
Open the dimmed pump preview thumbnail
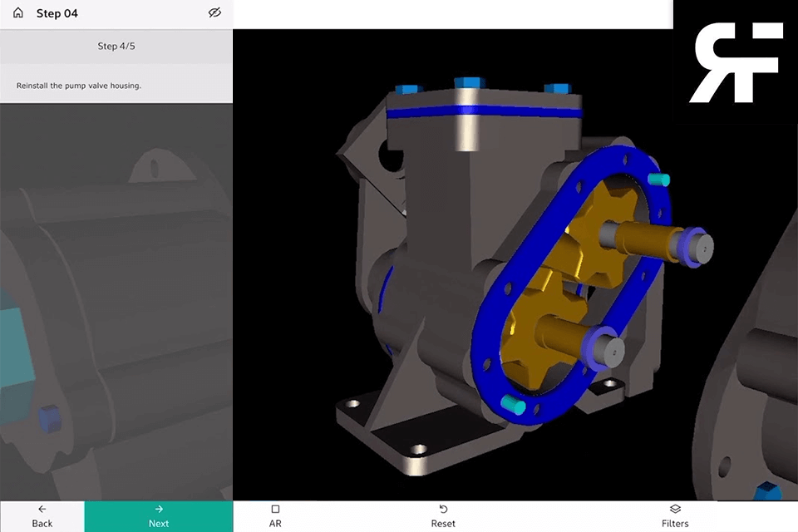116,302
